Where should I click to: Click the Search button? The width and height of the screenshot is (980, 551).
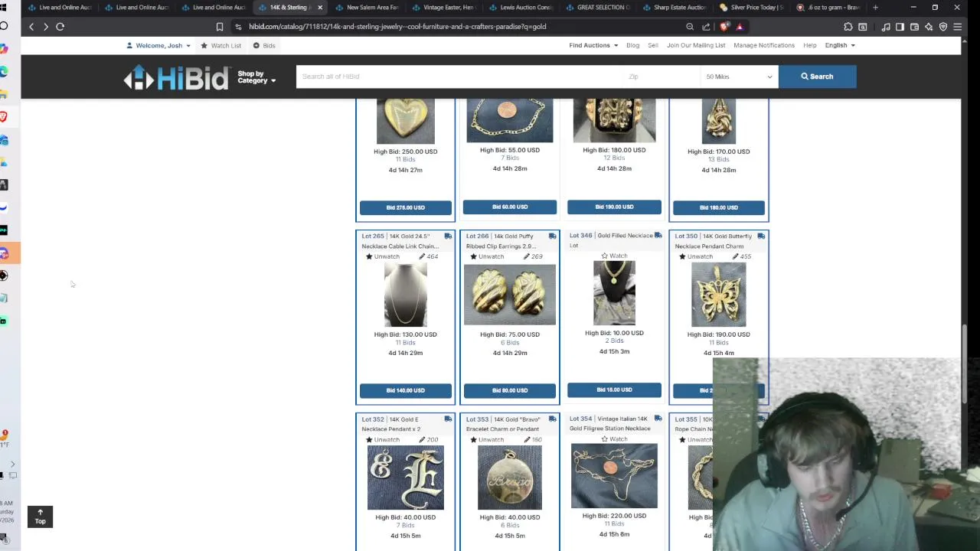tap(817, 77)
